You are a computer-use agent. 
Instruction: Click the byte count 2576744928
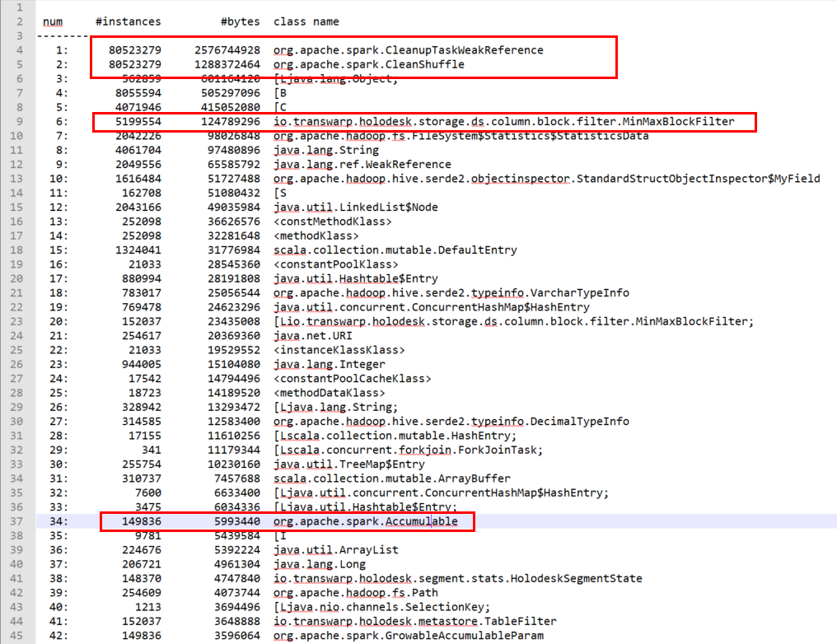click(227, 49)
